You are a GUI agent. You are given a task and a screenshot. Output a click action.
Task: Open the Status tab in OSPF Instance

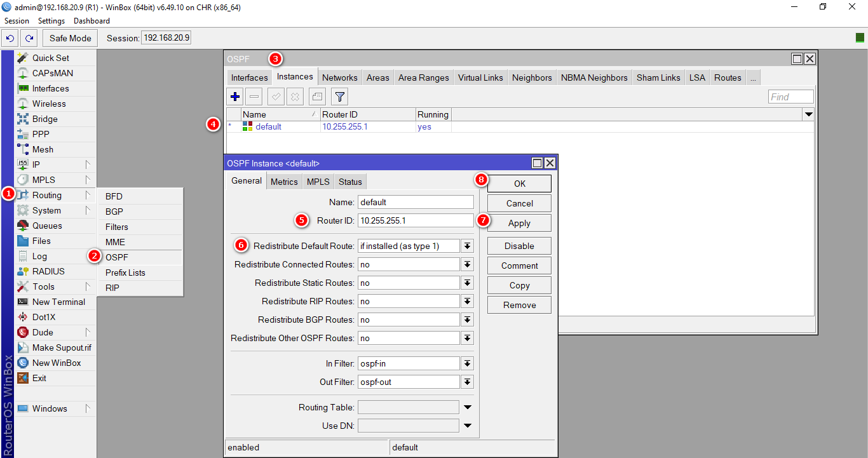(x=350, y=182)
